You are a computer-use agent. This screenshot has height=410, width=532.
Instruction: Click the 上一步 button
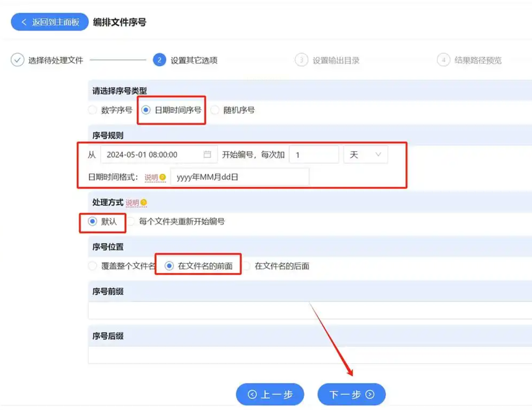(270, 394)
